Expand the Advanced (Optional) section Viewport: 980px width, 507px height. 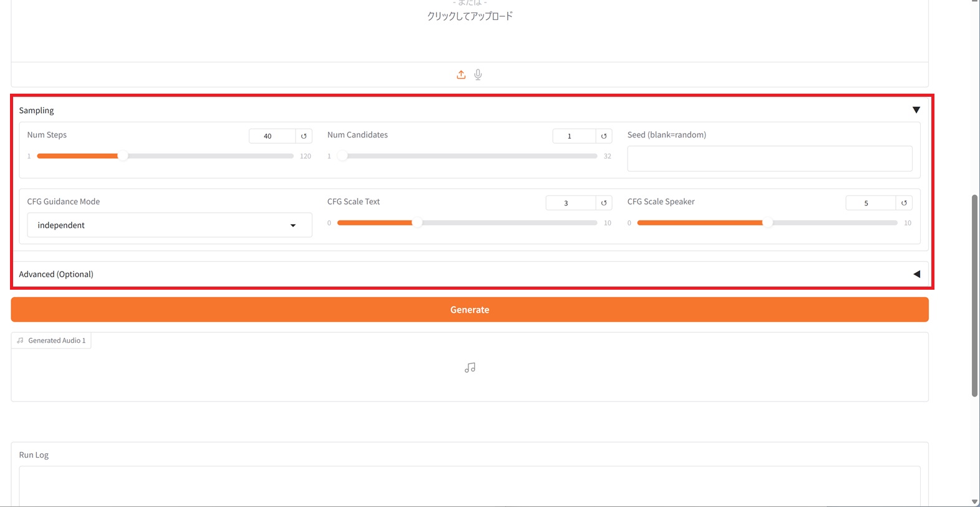pyautogui.click(x=916, y=274)
